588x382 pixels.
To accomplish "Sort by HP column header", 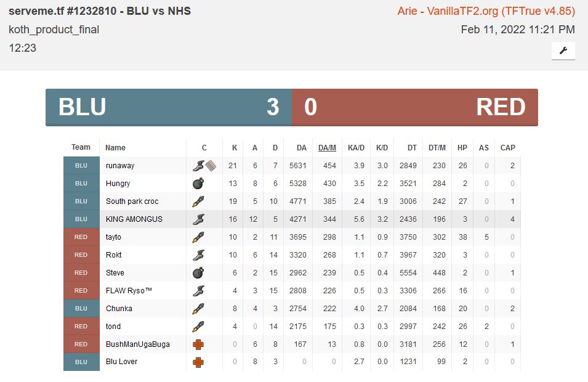I will point(462,147).
